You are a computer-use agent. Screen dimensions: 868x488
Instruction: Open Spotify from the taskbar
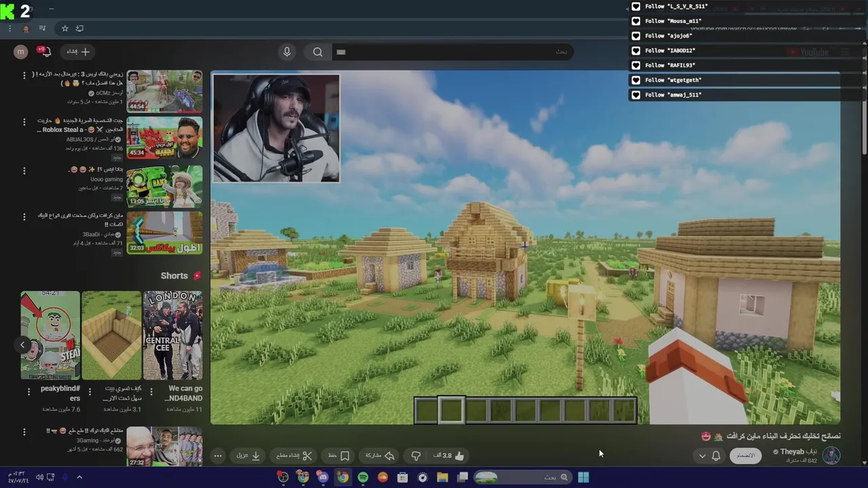pos(363,477)
